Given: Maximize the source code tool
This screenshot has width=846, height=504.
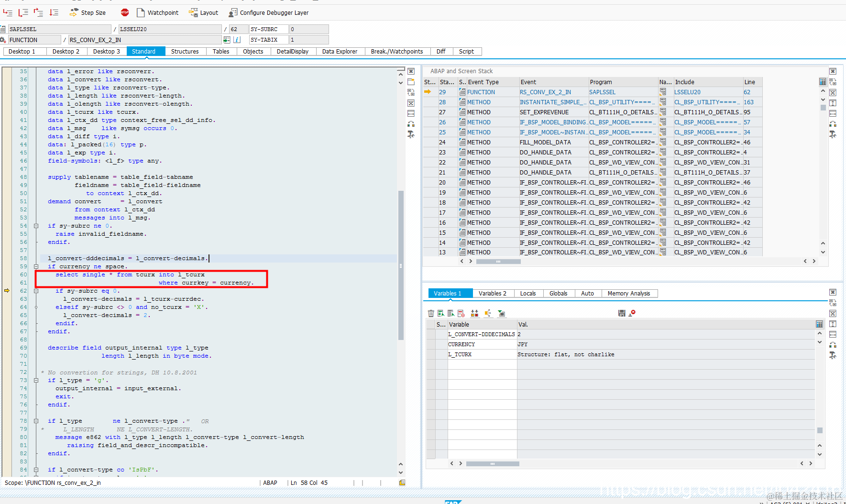Looking at the screenshot, I should (411, 103).
